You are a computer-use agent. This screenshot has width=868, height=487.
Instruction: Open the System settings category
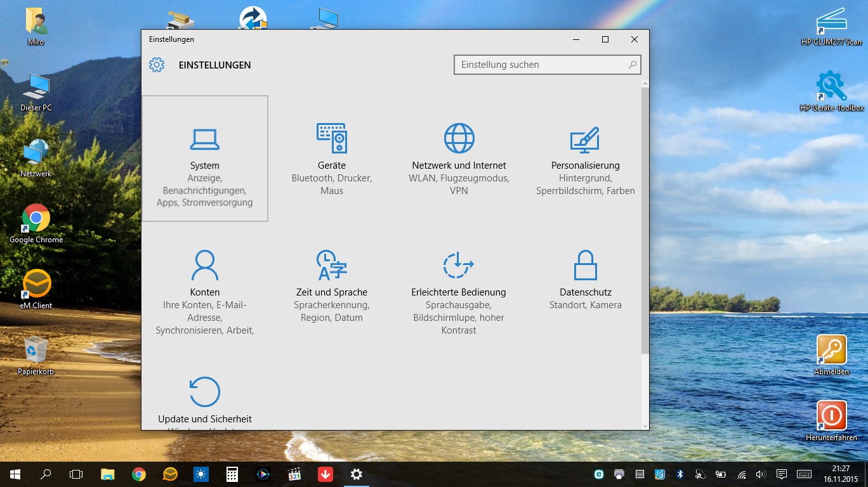(205, 159)
